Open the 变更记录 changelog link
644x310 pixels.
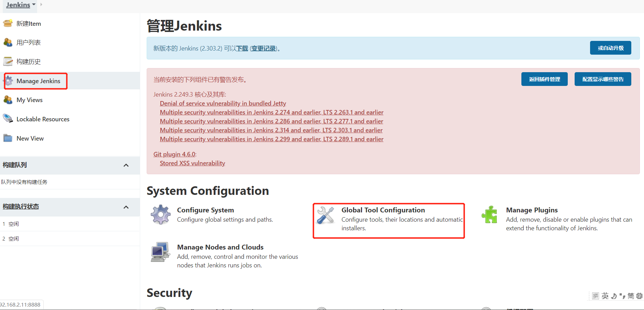pos(263,48)
